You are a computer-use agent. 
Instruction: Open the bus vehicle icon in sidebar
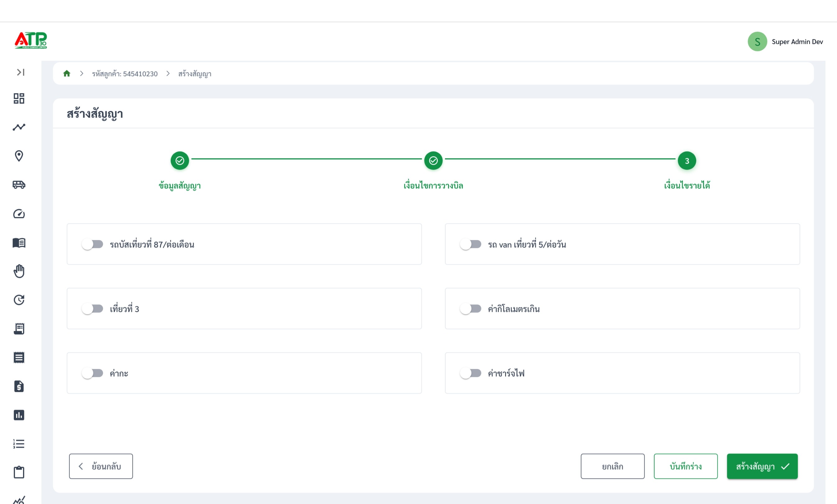pyautogui.click(x=19, y=184)
